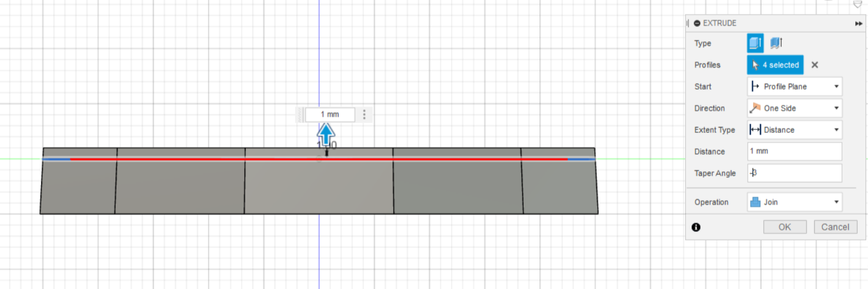Expand the dialog using double-arrow icon
Screen dimensions: 868x289
click(x=858, y=23)
